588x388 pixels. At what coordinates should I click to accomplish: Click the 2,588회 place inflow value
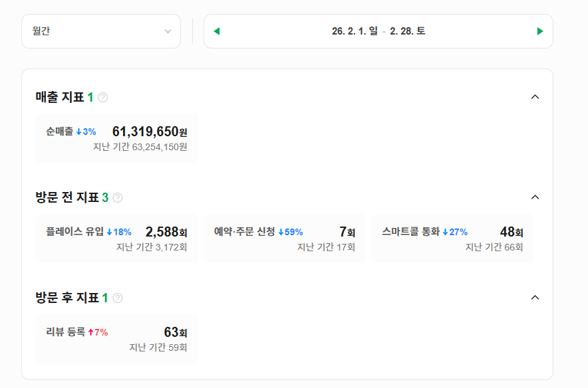pyautogui.click(x=166, y=232)
